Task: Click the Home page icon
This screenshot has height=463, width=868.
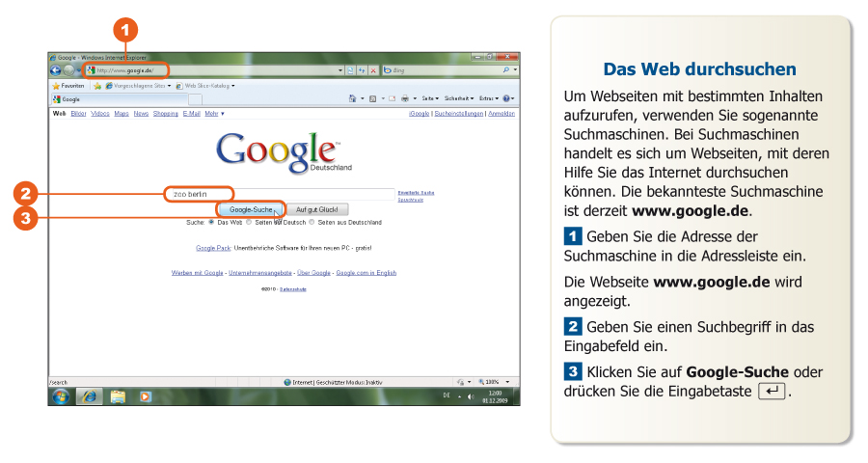Action: [x=351, y=98]
